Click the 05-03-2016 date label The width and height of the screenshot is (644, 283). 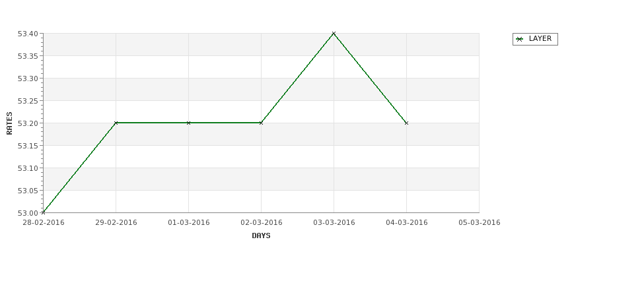480,223
